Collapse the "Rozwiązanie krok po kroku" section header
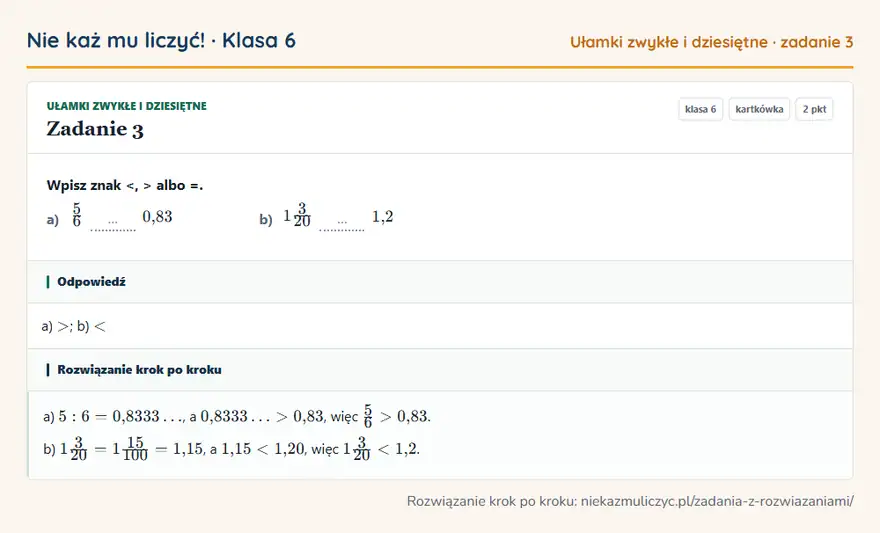The image size is (880, 533). [440, 370]
